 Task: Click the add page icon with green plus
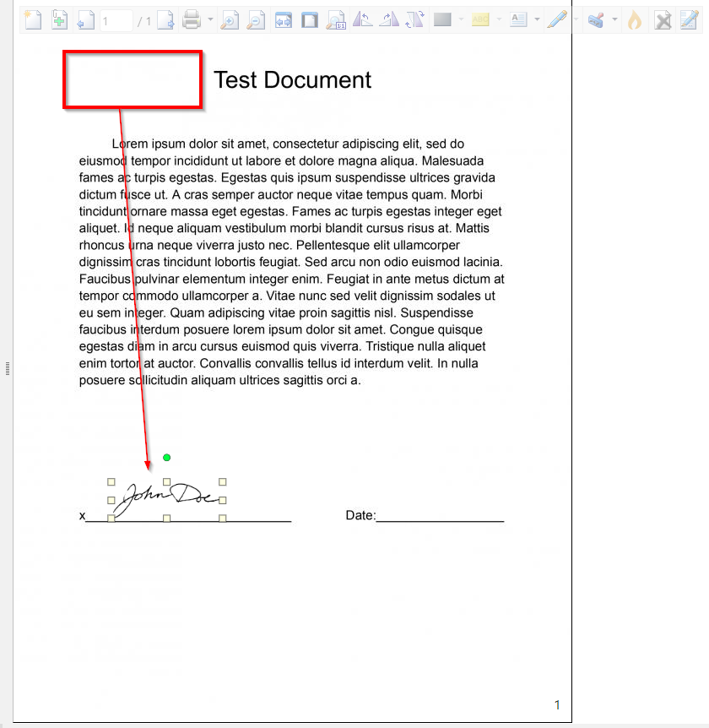(x=59, y=20)
